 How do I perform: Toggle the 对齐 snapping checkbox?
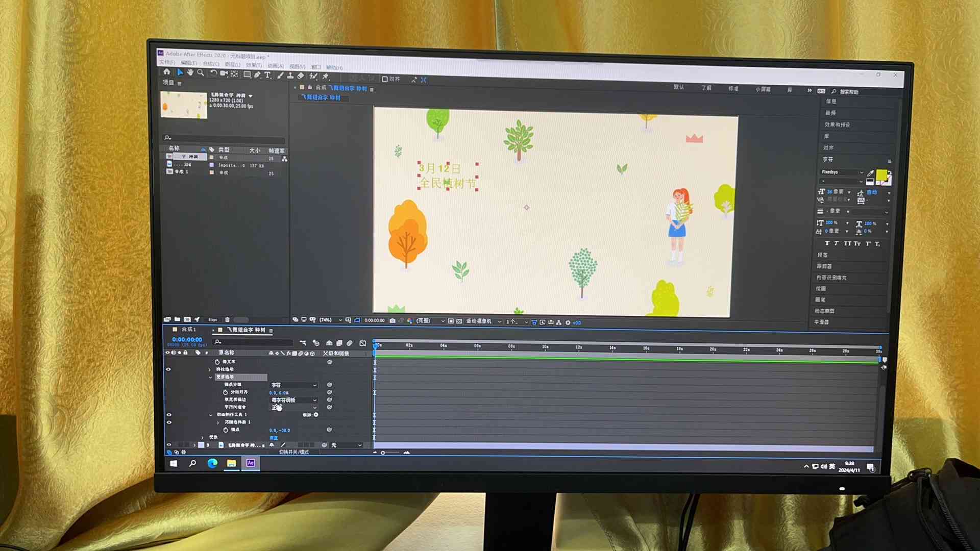[385, 79]
